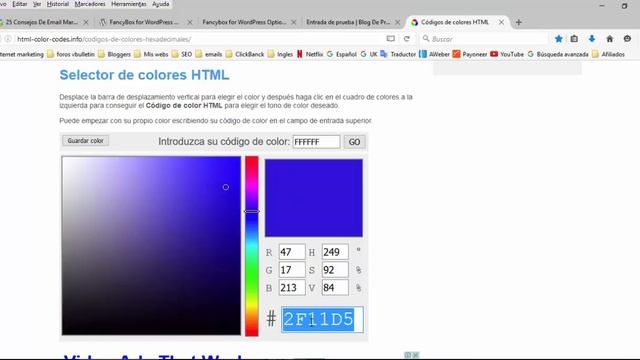Open the Herramientas menu
640x360 pixels.
(129, 4)
